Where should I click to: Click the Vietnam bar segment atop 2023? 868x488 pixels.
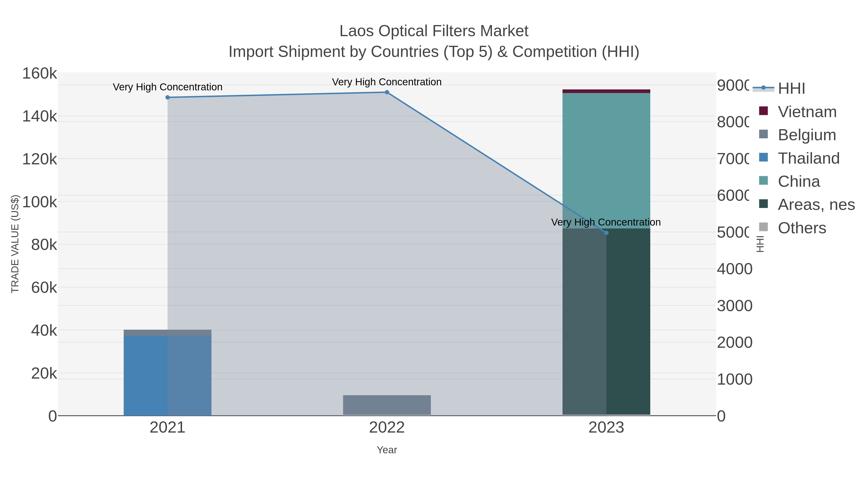606,91
